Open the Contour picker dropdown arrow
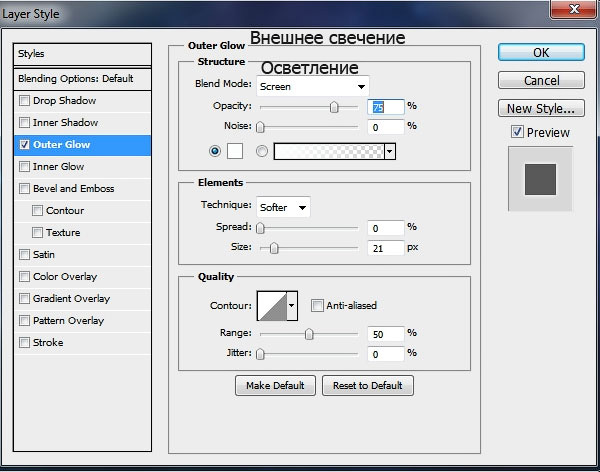Screen dimensions: 600x472 pos(292,305)
